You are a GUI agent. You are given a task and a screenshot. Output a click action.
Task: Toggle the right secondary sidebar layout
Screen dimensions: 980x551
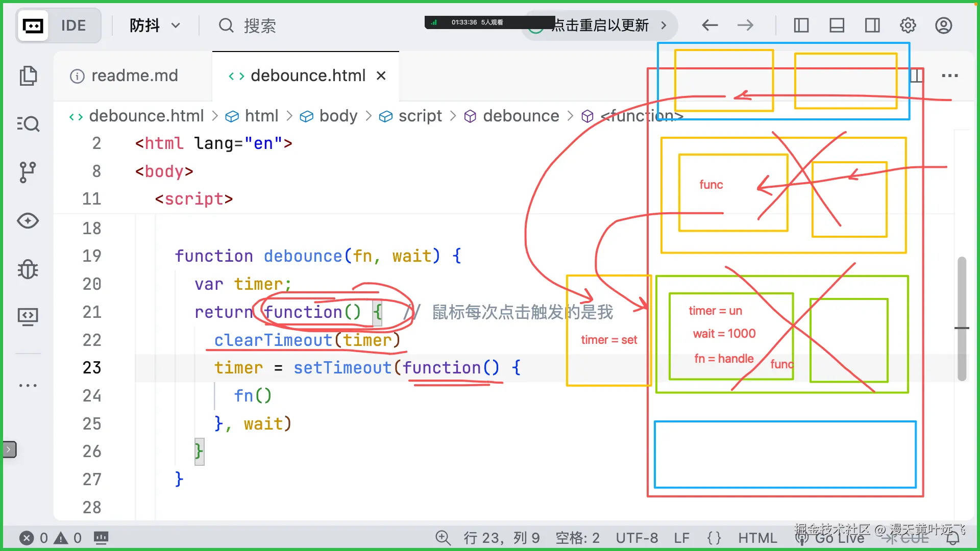point(872,25)
